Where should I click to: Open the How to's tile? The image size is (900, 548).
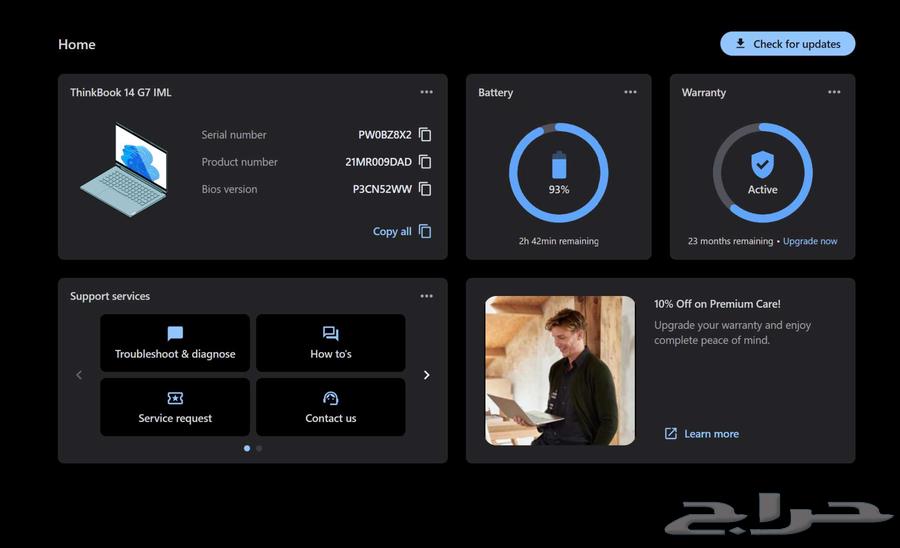click(x=331, y=343)
